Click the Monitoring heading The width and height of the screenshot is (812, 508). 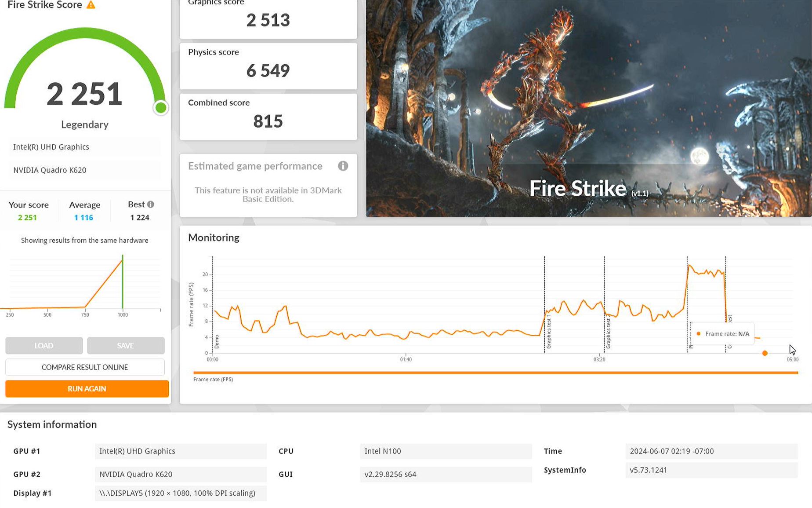(214, 238)
